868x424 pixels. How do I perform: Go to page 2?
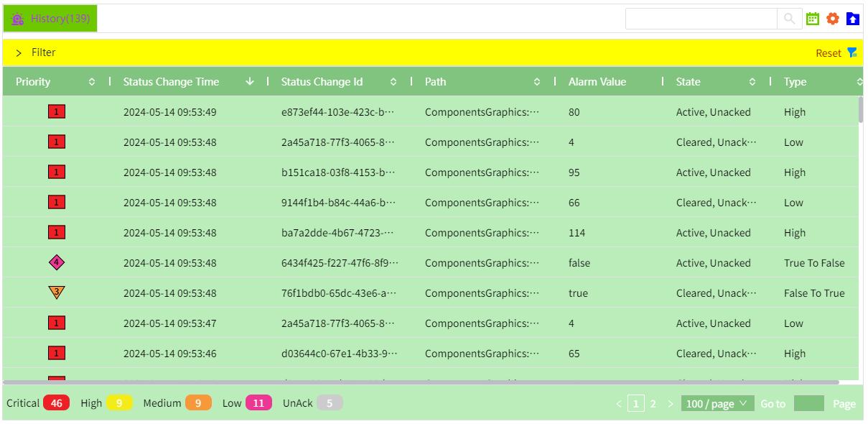point(653,404)
